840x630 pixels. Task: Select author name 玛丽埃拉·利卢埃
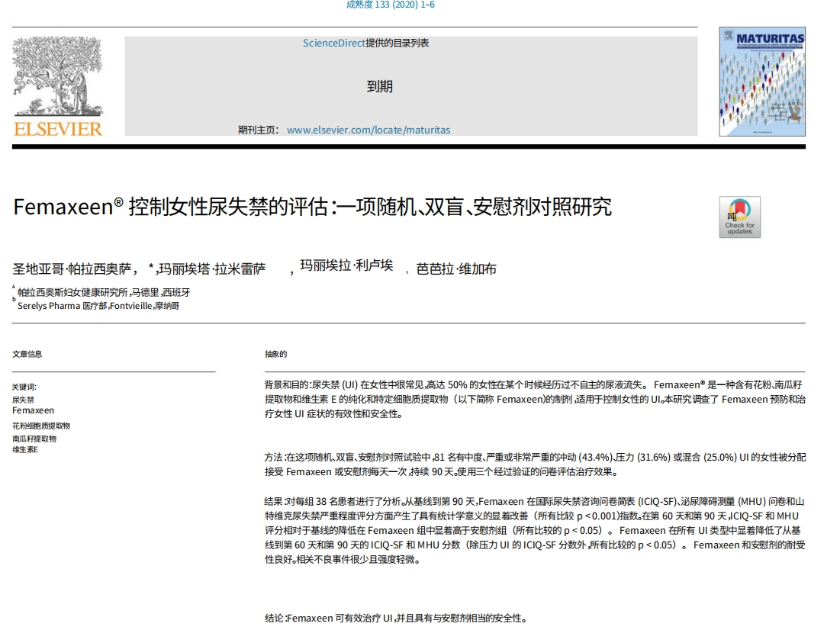click(x=346, y=265)
